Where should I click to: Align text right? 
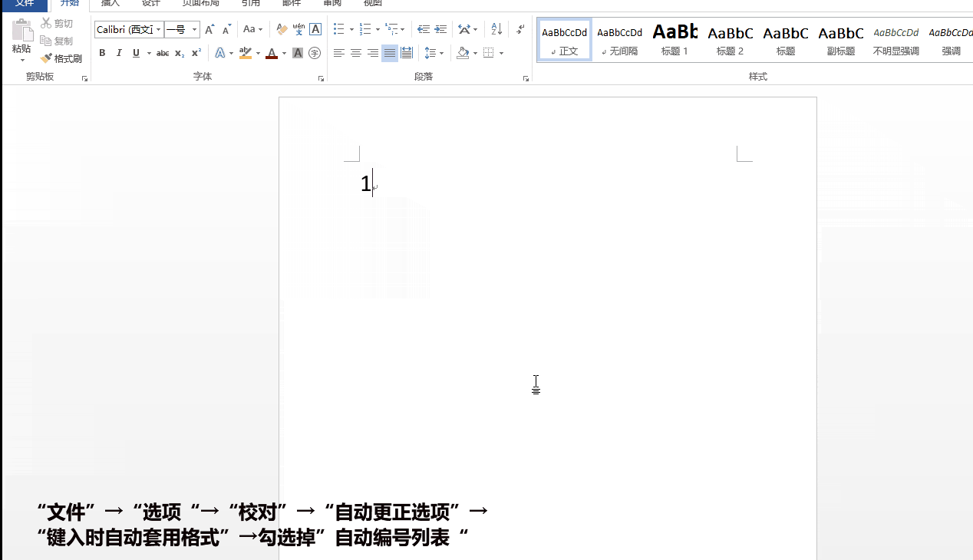[373, 53]
